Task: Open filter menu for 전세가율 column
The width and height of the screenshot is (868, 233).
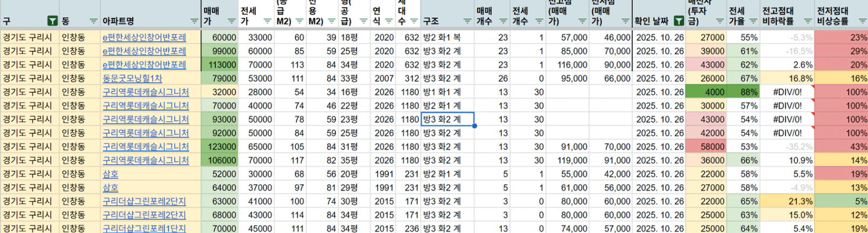Action: point(753,22)
